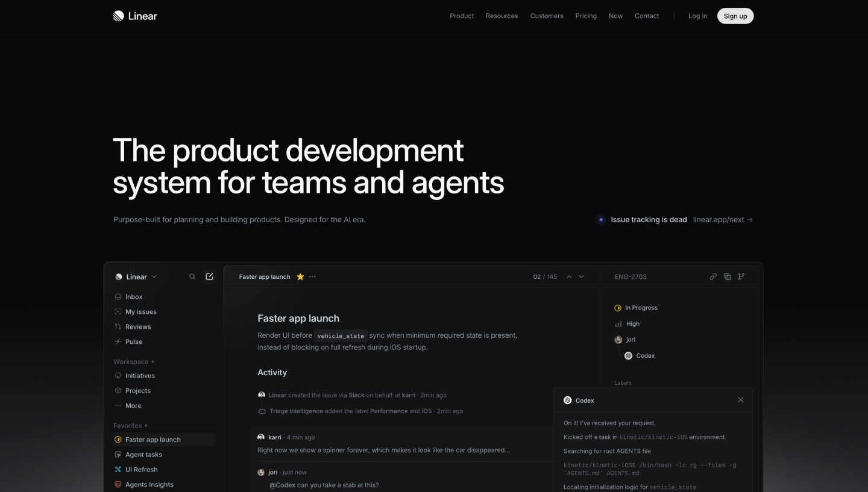Open Pricing in top navigation
The image size is (868, 492).
(586, 16)
